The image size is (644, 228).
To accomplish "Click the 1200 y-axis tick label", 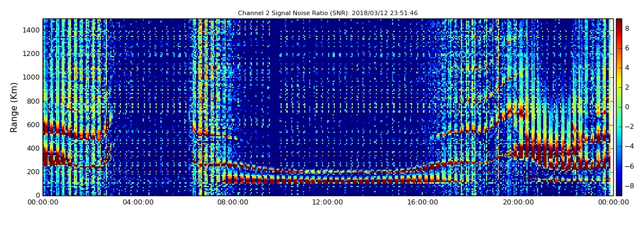I will (x=32, y=54).
